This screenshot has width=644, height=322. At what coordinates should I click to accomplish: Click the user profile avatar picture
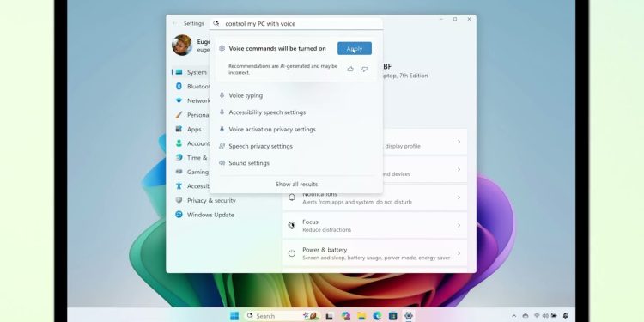[x=182, y=45]
